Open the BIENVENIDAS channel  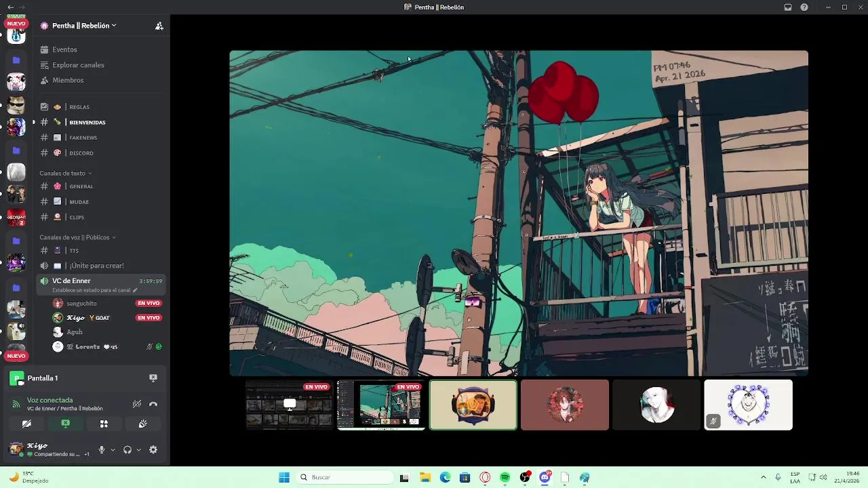(87, 123)
